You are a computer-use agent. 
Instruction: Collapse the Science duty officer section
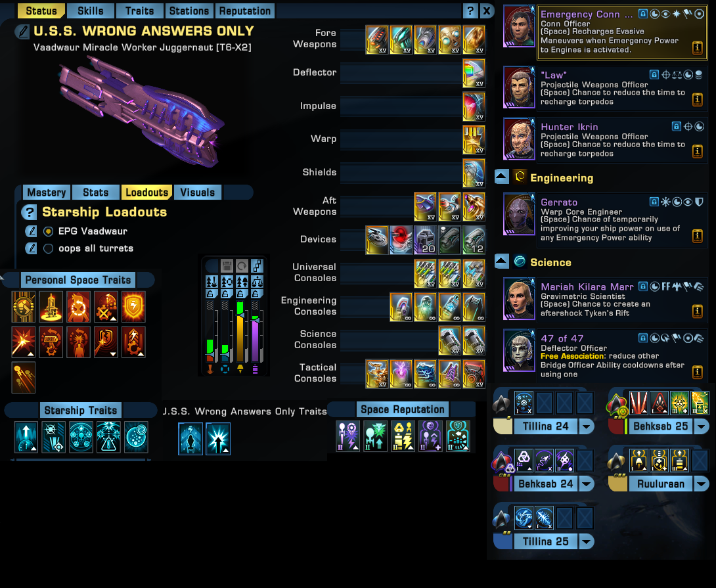point(502,261)
